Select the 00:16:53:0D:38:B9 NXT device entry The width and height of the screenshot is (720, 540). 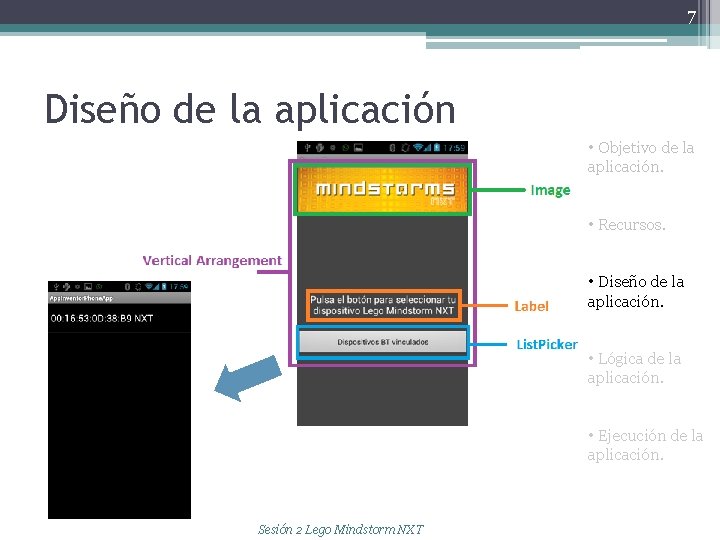point(119,318)
